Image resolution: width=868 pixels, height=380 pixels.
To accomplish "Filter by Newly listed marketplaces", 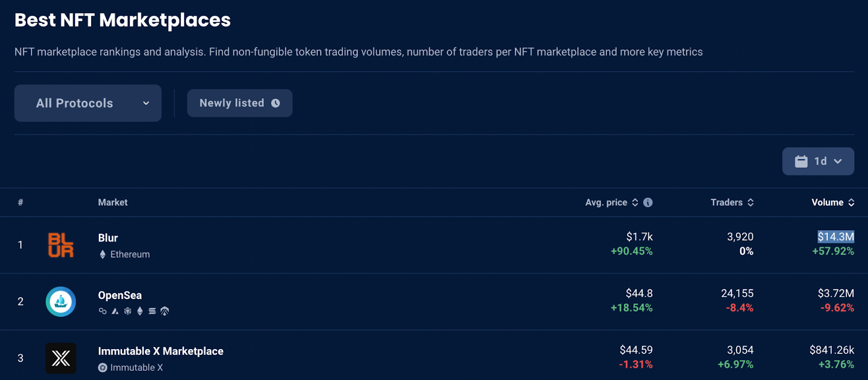I will pos(239,103).
